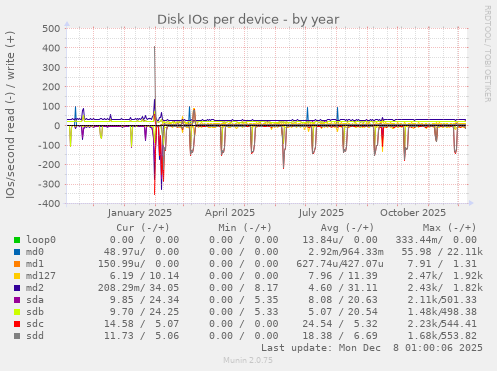Click the 'Avg (-/+)' column header

click(347, 228)
